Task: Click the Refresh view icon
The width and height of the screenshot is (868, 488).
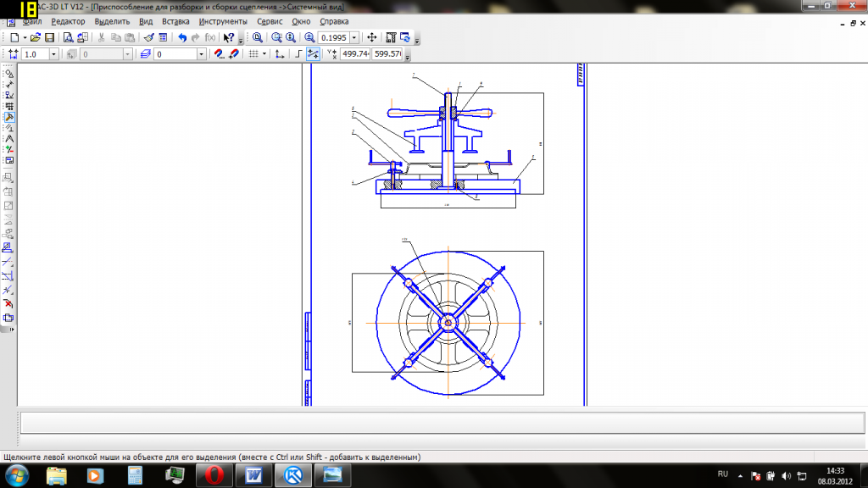Action: coord(405,37)
